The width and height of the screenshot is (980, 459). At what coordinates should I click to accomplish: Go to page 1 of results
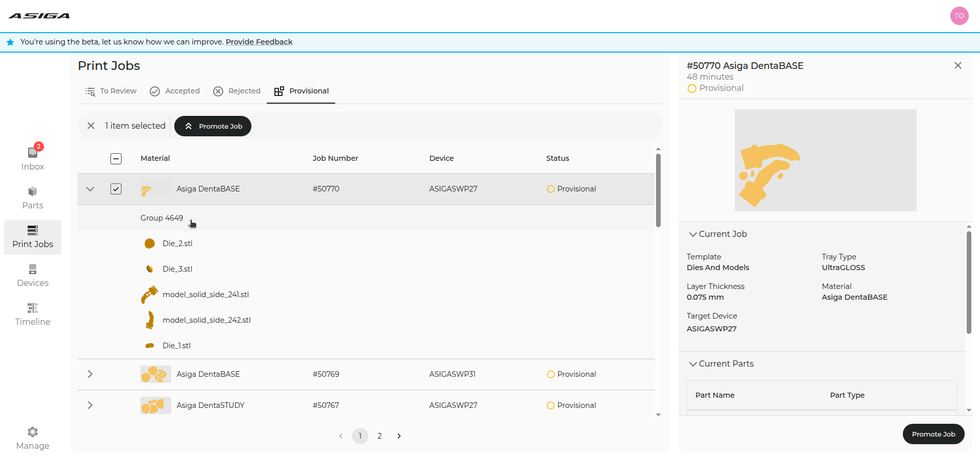tap(360, 436)
